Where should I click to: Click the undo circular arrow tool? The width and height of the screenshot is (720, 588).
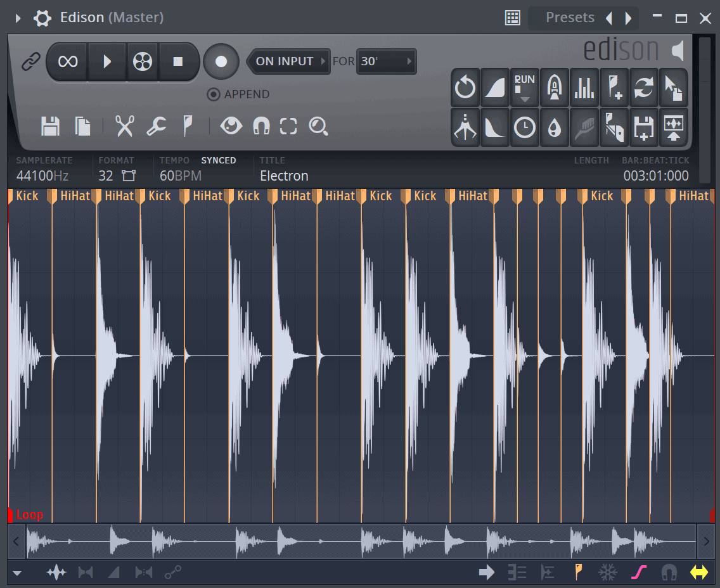(465, 87)
